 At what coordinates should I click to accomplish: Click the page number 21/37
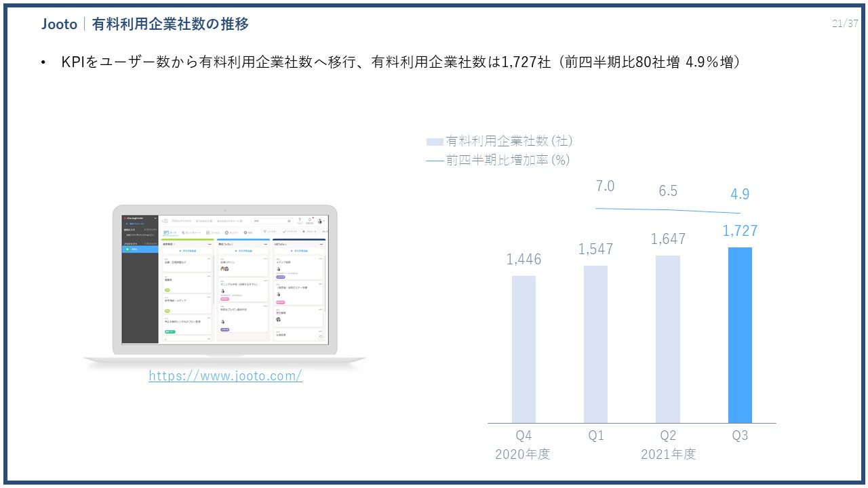click(x=845, y=24)
